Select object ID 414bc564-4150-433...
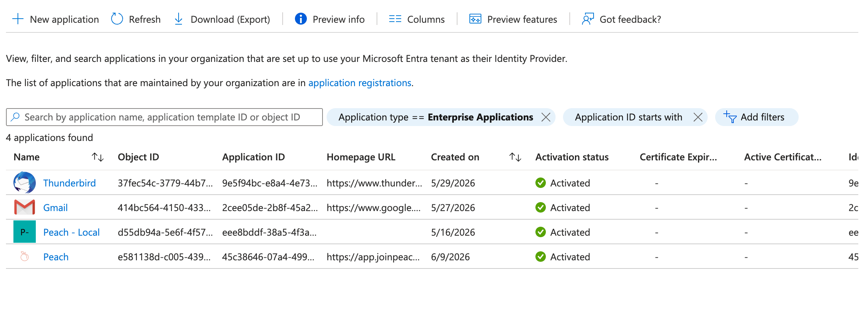Image resolution: width=868 pixels, height=311 pixels. click(164, 208)
